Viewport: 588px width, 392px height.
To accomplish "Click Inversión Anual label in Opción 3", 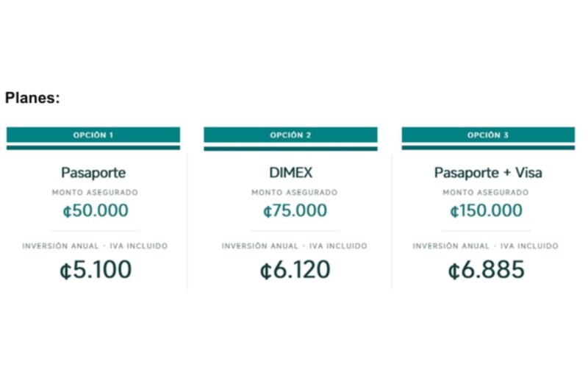I will tap(451, 246).
